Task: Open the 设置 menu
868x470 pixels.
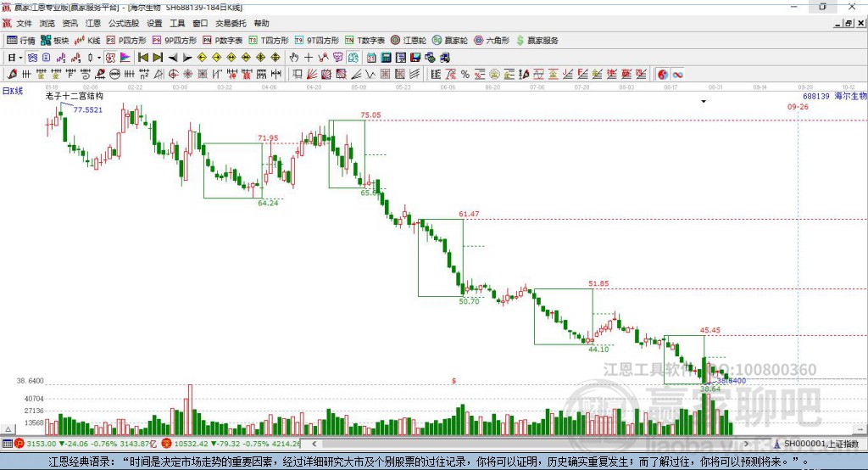Action: 154,23
